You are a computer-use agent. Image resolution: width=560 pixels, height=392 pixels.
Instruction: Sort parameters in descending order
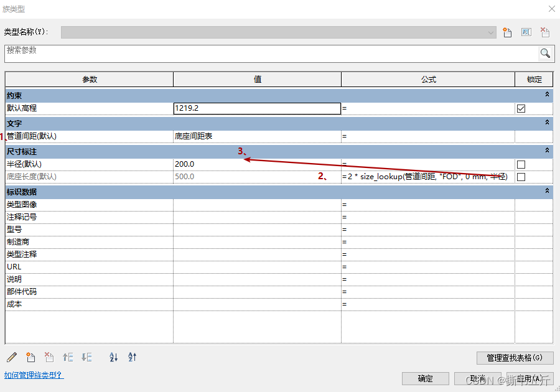click(131, 357)
